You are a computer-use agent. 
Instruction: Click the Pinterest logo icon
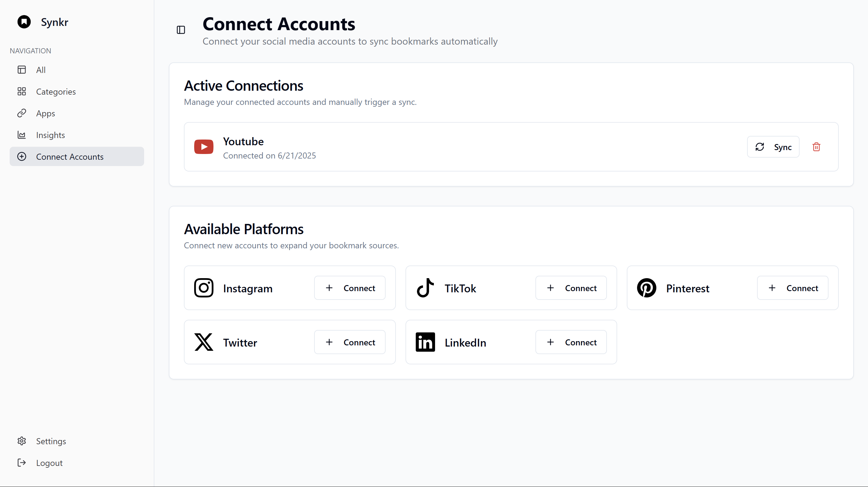[646, 288]
